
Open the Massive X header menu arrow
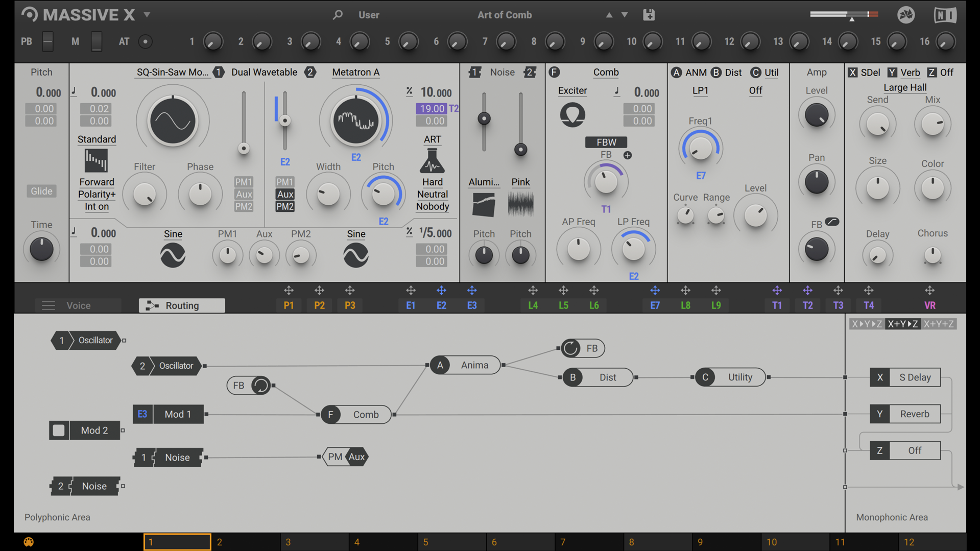pos(147,15)
